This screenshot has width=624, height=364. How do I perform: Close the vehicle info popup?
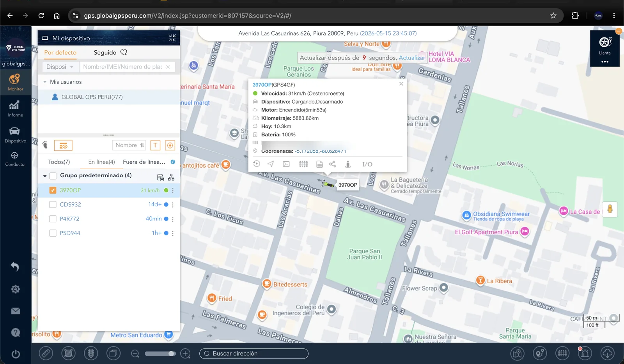coord(401,84)
